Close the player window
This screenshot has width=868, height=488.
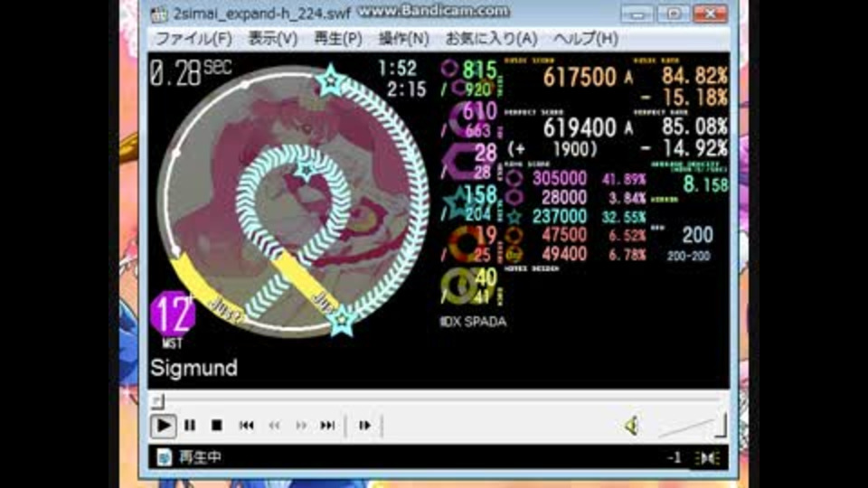(x=711, y=14)
